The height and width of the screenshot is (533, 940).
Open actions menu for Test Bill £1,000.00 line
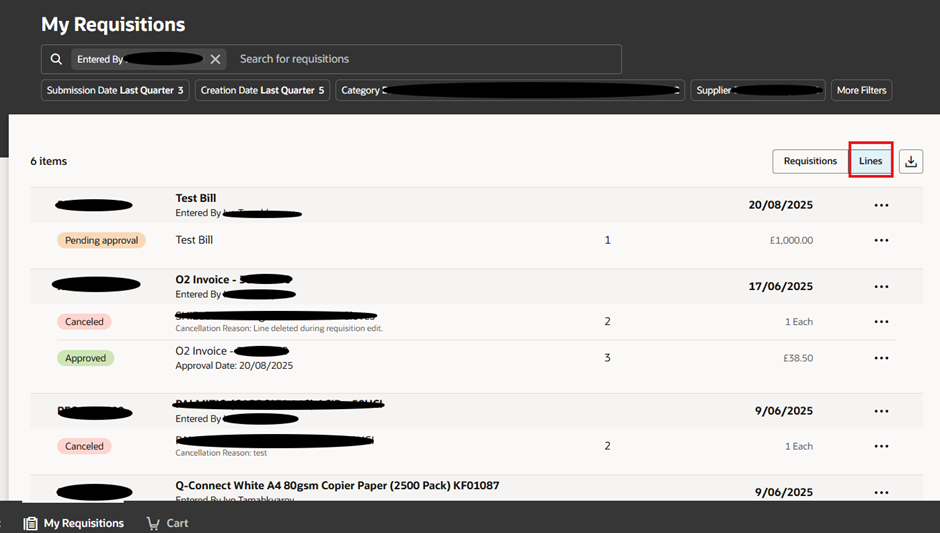coord(881,240)
